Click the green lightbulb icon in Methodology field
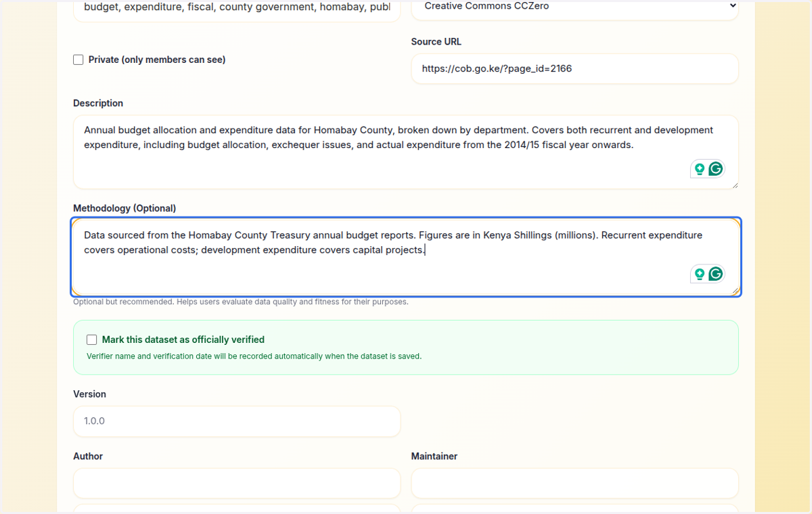812x514 pixels. [700, 274]
